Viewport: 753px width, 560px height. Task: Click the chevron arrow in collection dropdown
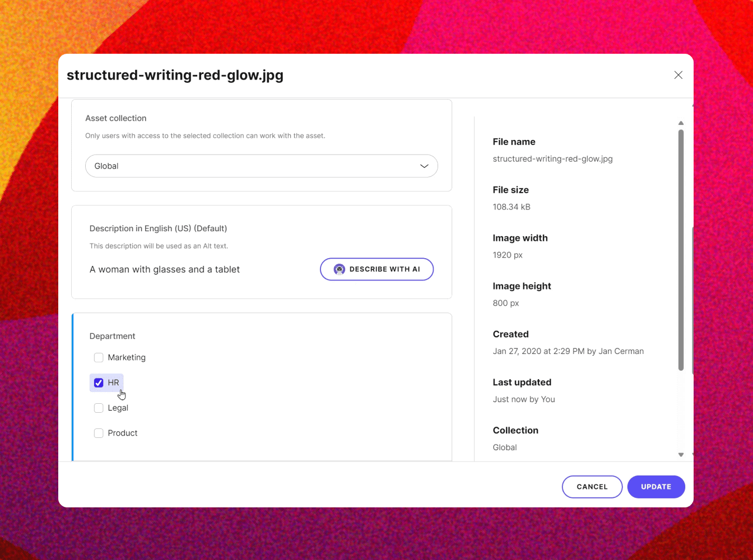pos(424,166)
